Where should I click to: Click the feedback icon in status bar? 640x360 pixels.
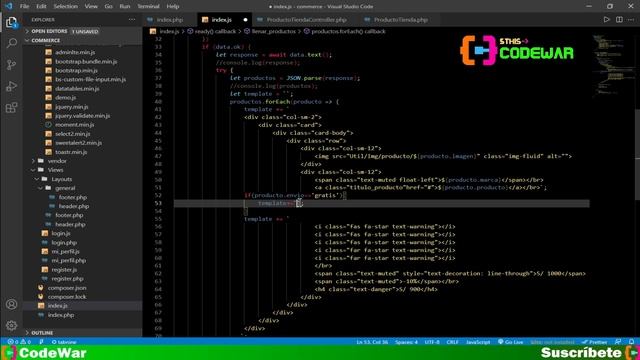coord(618,342)
